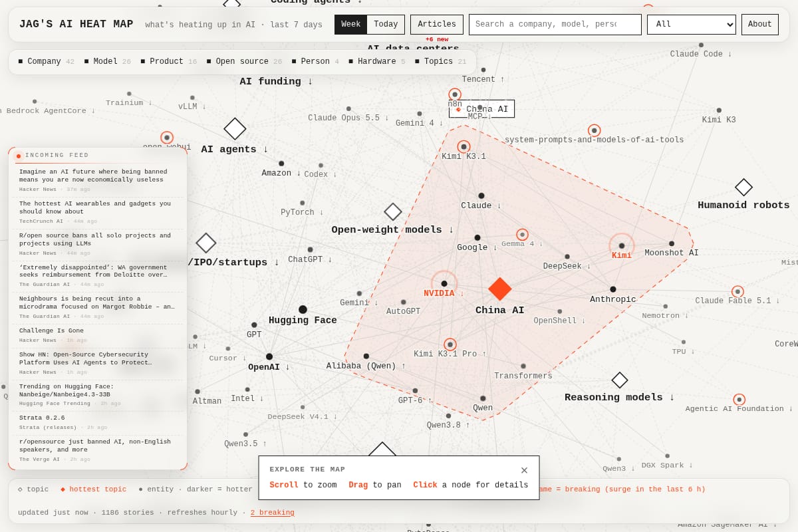
Task: Select the AI agents diamond topic node
Action: (x=235, y=128)
